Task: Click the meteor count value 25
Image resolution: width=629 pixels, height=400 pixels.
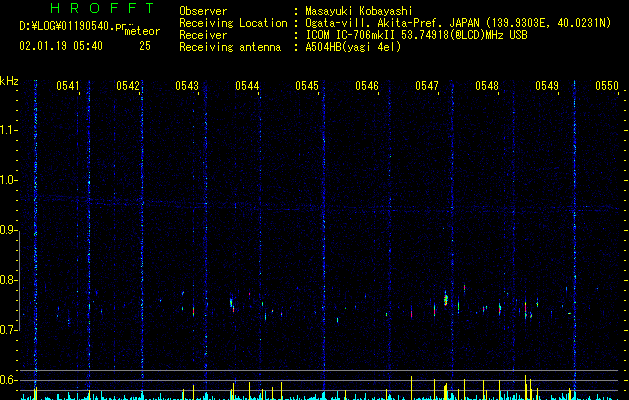Action: [145, 46]
